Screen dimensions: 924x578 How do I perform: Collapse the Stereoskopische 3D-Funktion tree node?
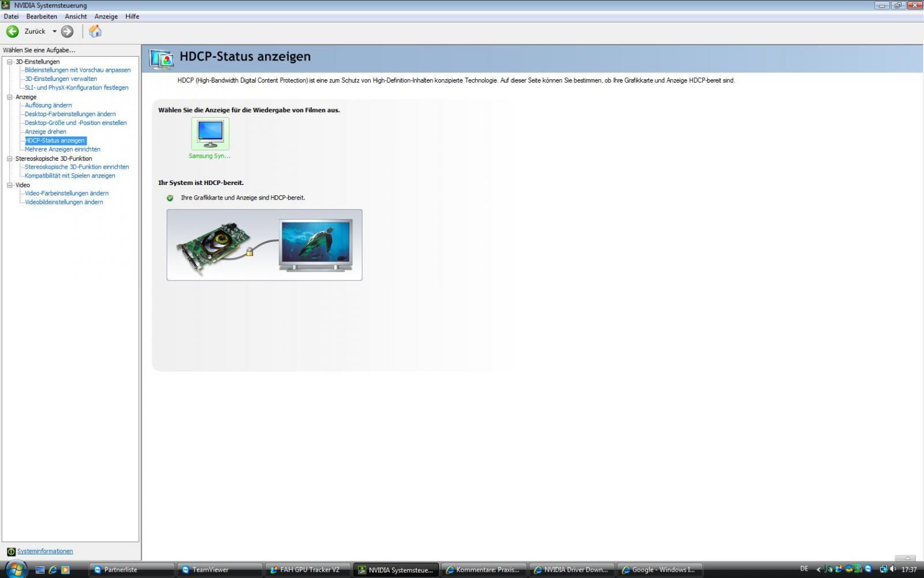(9, 158)
